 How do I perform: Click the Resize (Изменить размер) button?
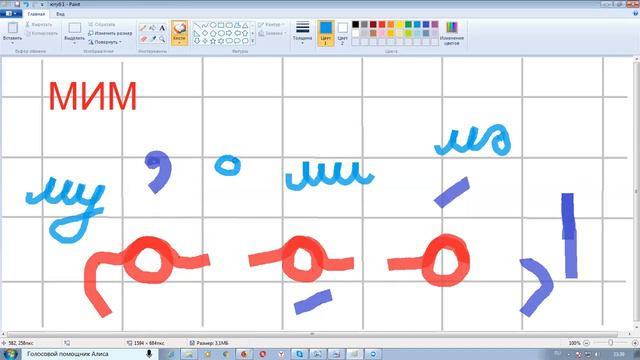(x=110, y=33)
